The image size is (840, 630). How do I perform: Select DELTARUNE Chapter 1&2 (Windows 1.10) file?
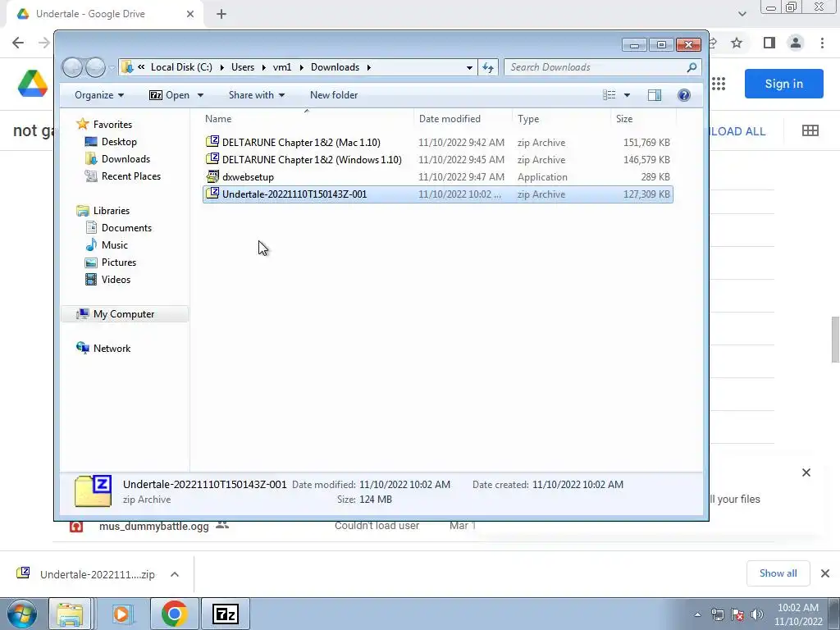coord(438,160)
